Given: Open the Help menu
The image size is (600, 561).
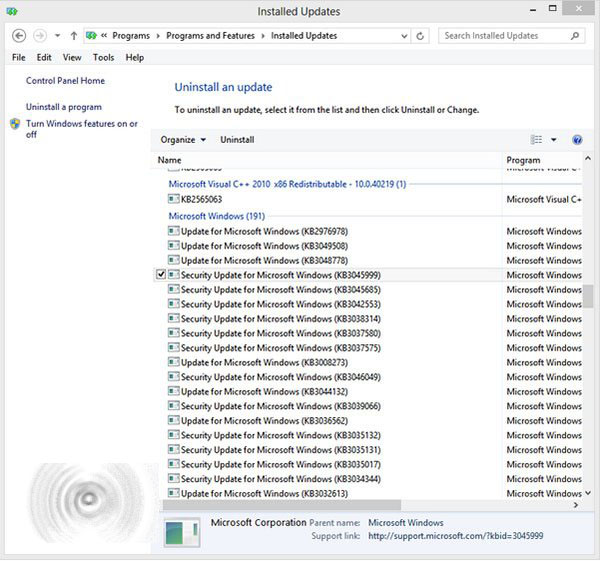Looking at the screenshot, I should (135, 57).
